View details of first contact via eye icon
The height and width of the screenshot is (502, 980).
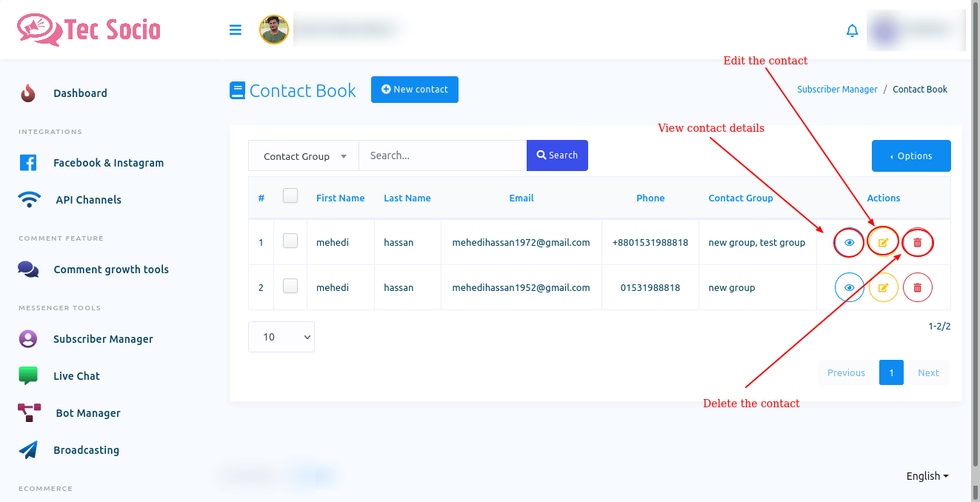849,242
